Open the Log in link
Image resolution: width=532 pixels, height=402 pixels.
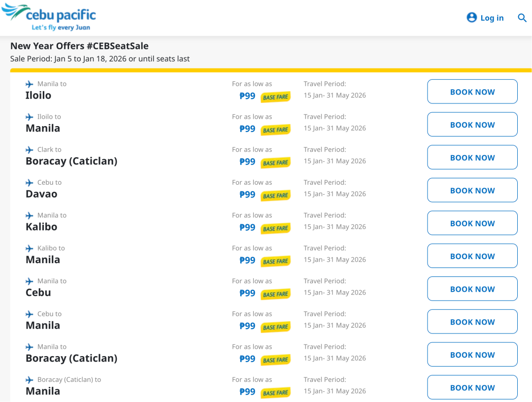[492, 18]
